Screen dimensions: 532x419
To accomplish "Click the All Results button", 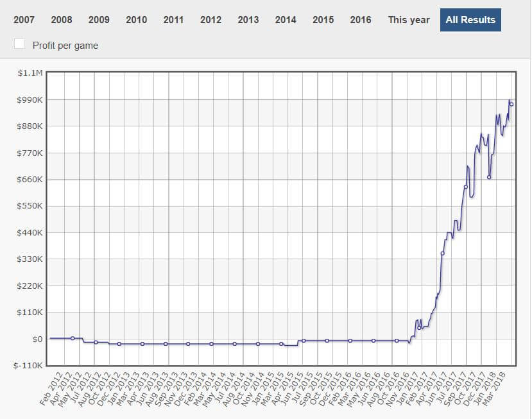I will (470, 20).
